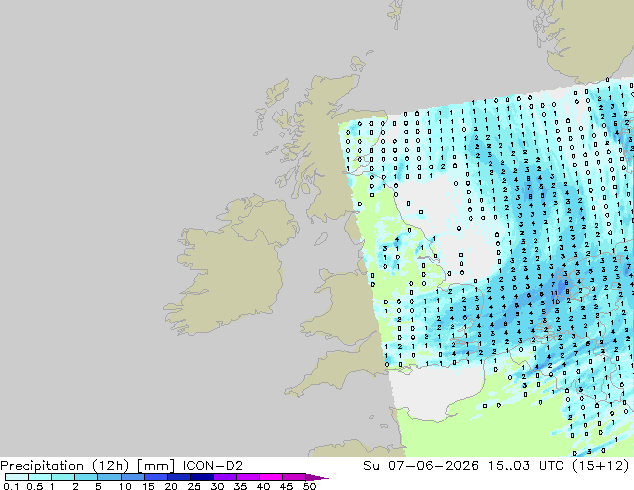Click the date 'Su 07-06-2026' text
The width and height of the screenshot is (634, 490).
(421, 466)
